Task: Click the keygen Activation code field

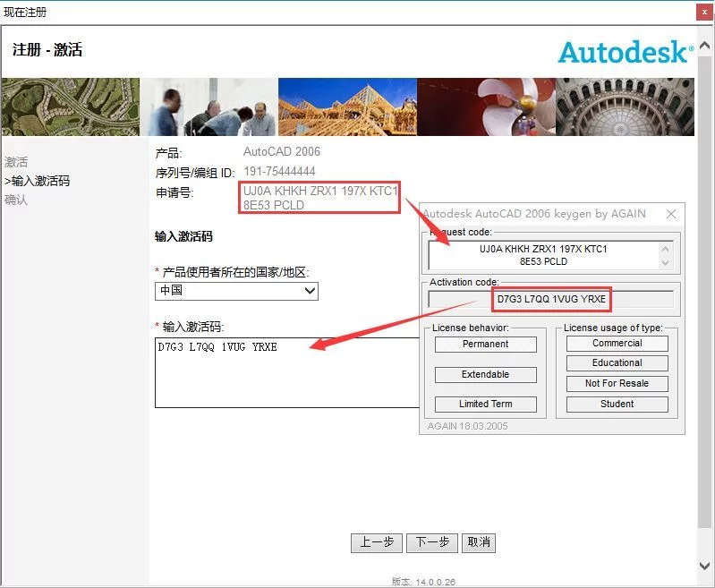Action: coord(550,299)
